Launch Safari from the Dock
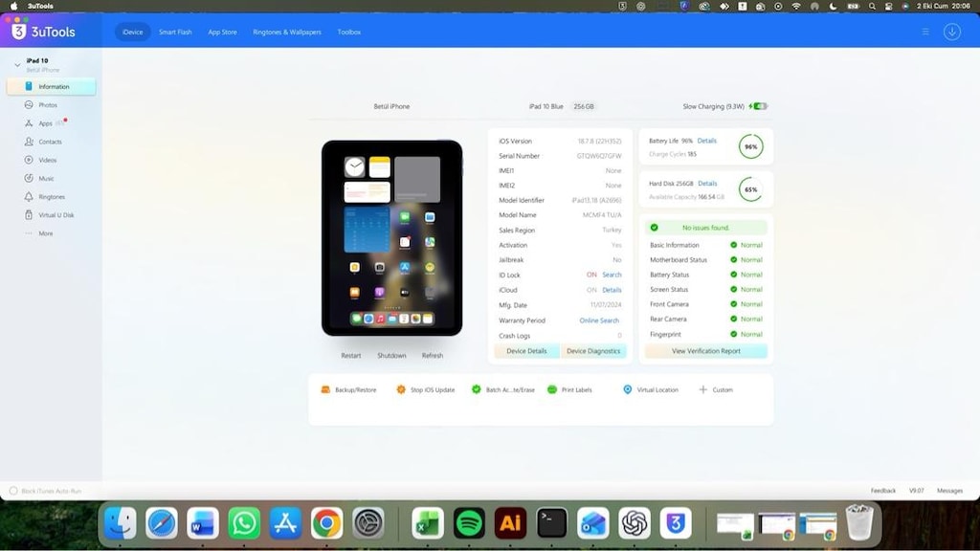 point(161,523)
